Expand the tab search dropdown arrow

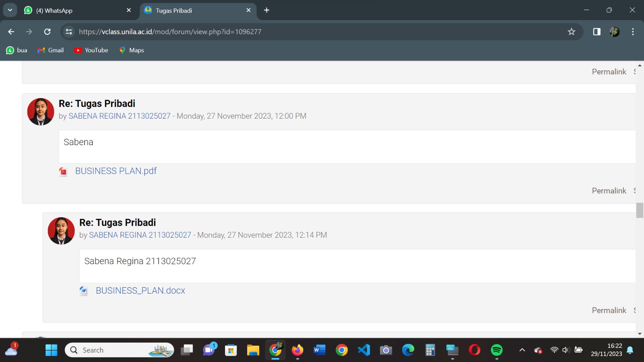coord(10,10)
